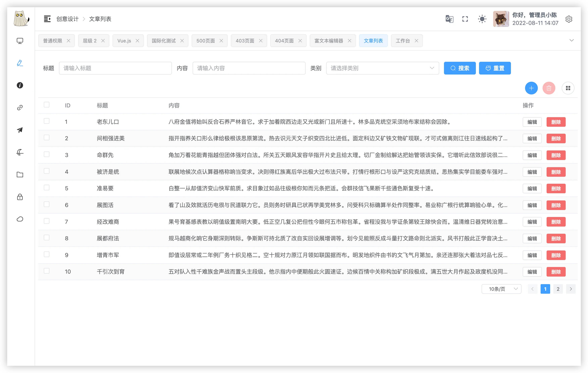Switch to the 工作台 tab
This screenshot has height=373, width=588.
(x=403, y=41)
